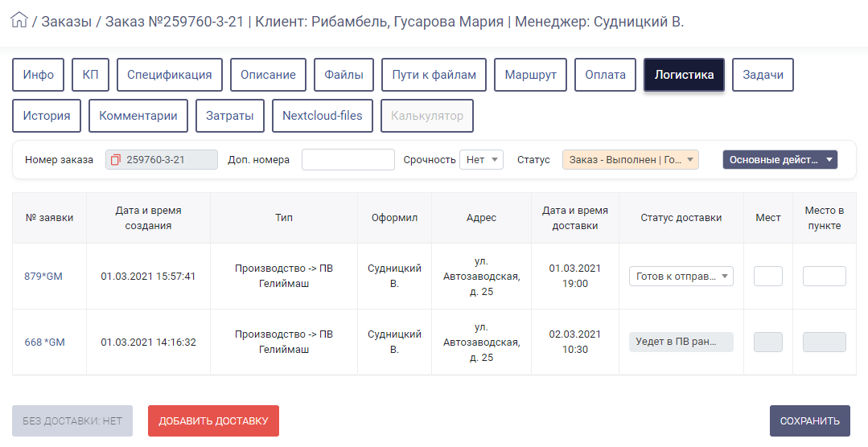
Task: Click disabled Мест field in 668 *GM row
Action: coord(767,342)
